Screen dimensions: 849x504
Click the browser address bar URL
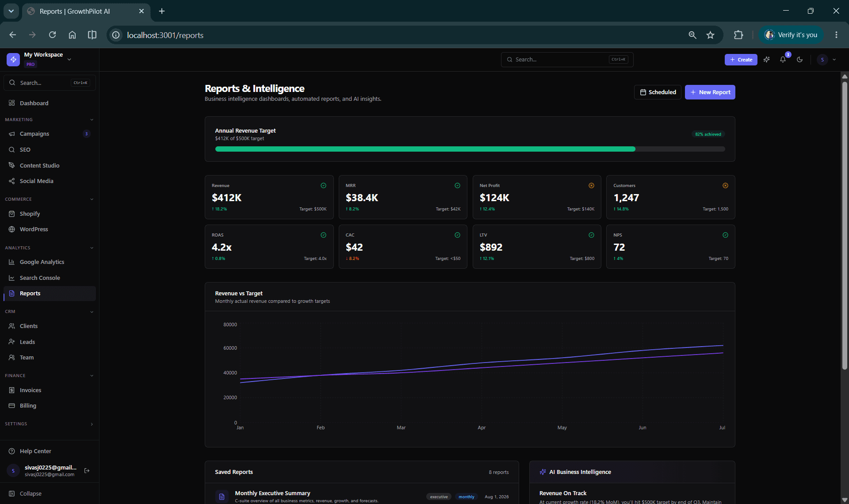tap(165, 35)
